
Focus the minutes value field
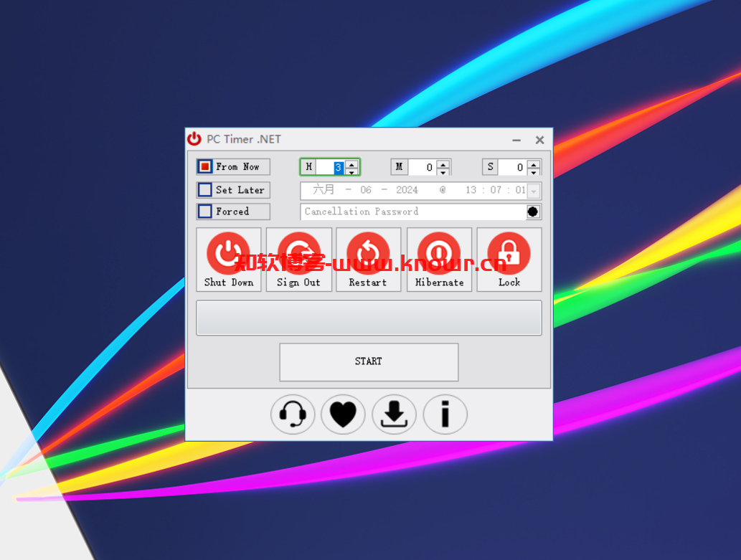pyautogui.click(x=422, y=167)
